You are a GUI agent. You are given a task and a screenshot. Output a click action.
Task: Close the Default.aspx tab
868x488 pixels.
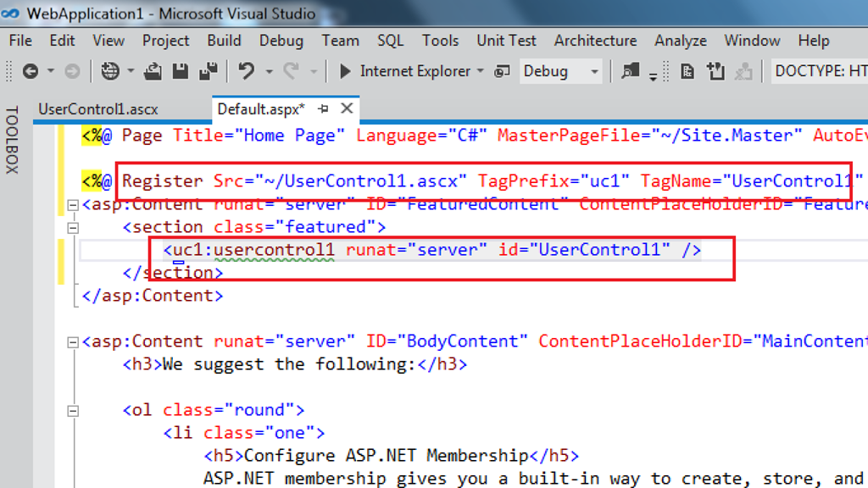coord(347,108)
